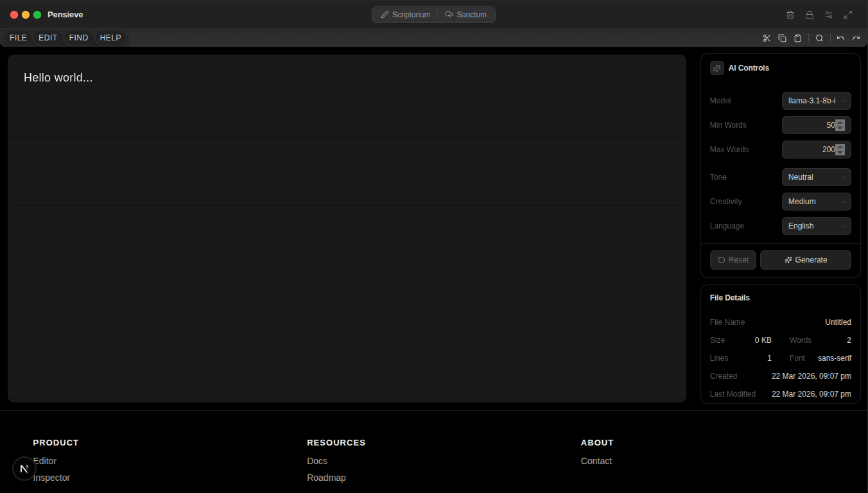Viewport: 868px width, 493px height.
Task: Click the Last Modified date value
Action: coord(812,394)
